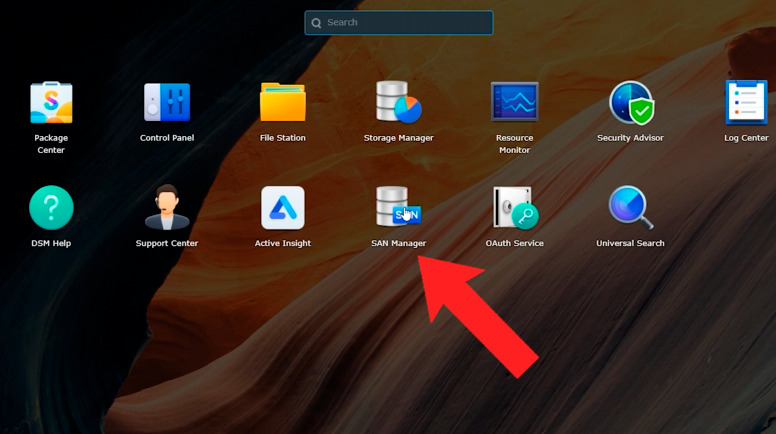Click the Universal Search label
The width and height of the screenshot is (776, 434).
(x=630, y=243)
